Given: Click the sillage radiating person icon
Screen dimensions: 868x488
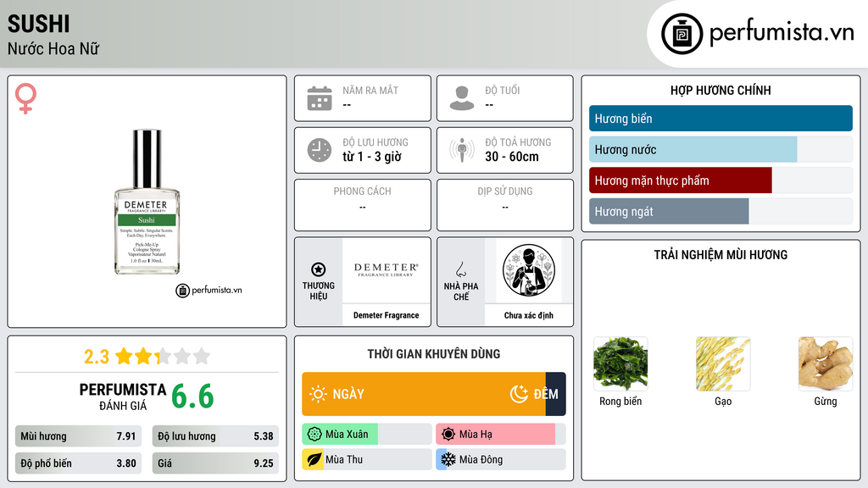Looking at the screenshot, I should 462,150.
